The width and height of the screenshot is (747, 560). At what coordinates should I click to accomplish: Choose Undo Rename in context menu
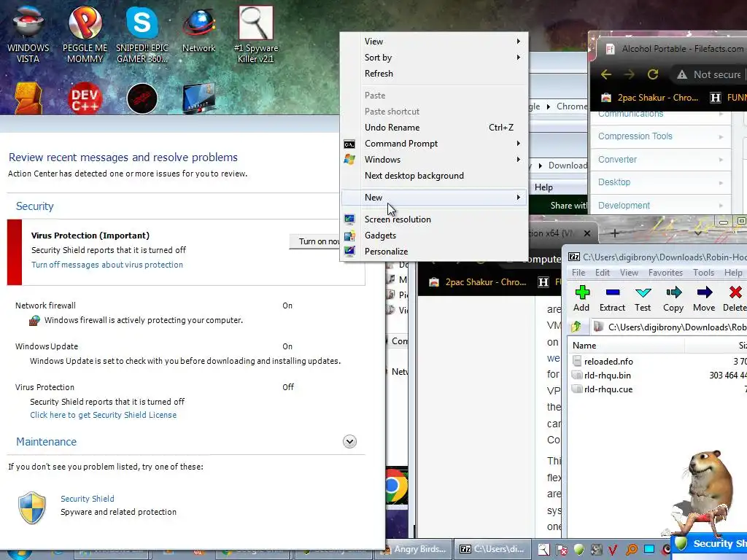[434, 127]
